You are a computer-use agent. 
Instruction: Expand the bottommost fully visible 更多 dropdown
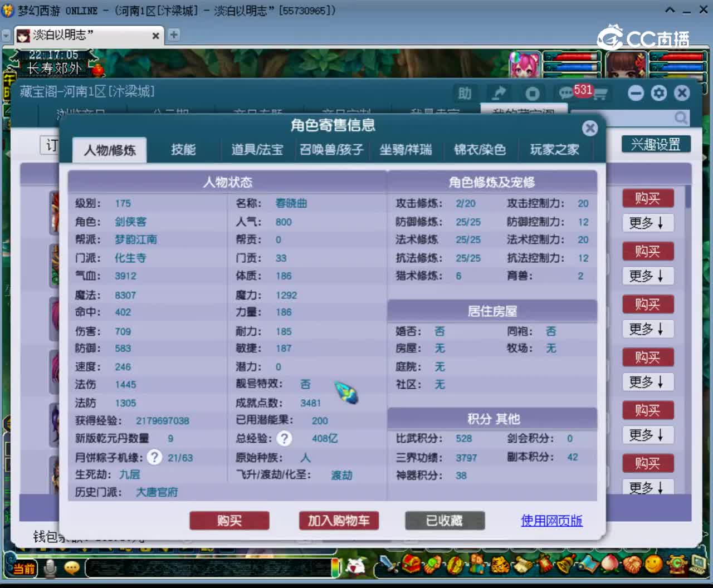pyautogui.click(x=648, y=435)
